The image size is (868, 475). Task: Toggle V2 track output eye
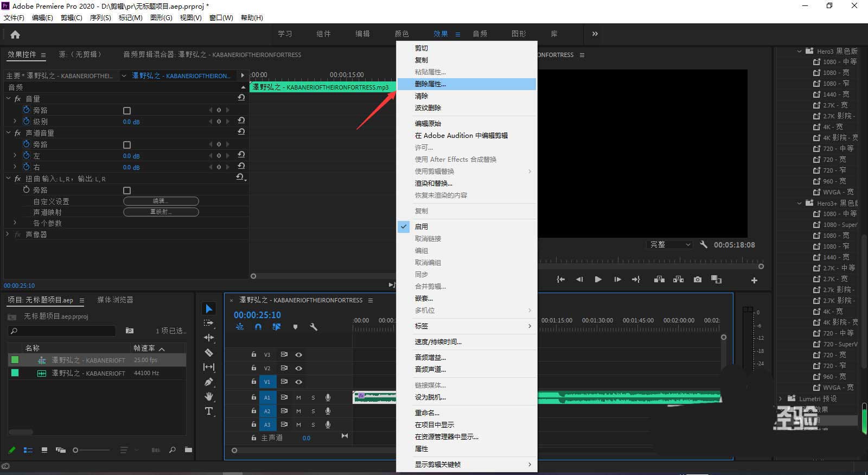click(298, 368)
